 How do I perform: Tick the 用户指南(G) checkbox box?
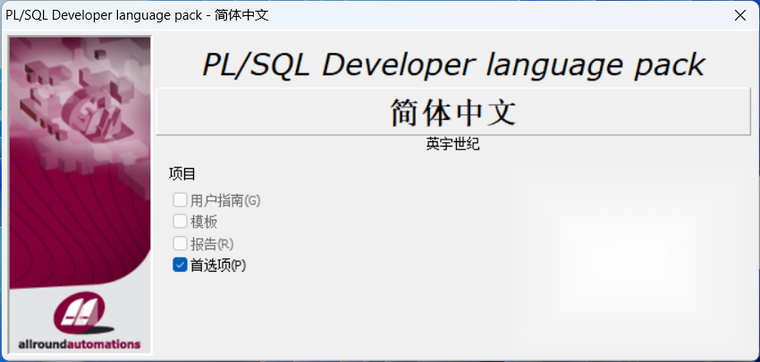(180, 200)
